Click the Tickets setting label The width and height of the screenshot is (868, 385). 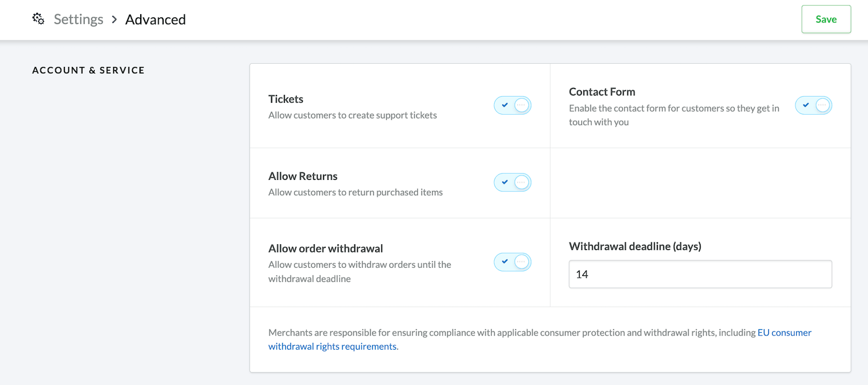[x=286, y=99]
